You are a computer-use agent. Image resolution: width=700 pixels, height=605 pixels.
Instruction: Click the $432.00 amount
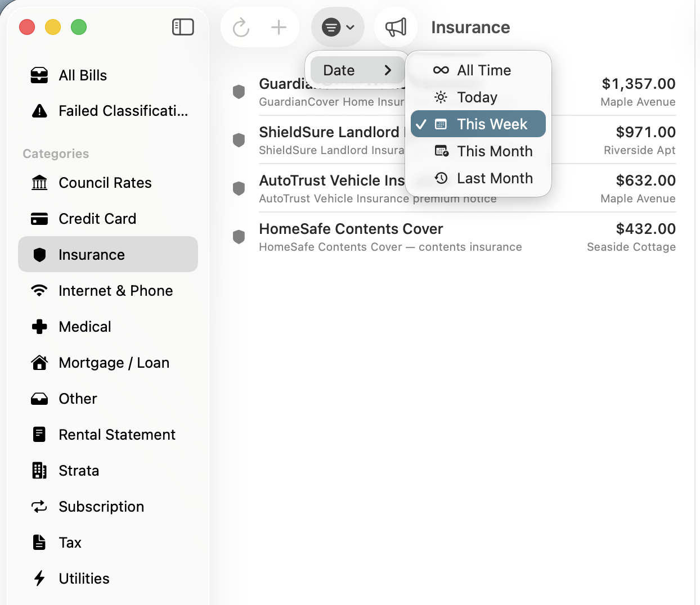646,229
